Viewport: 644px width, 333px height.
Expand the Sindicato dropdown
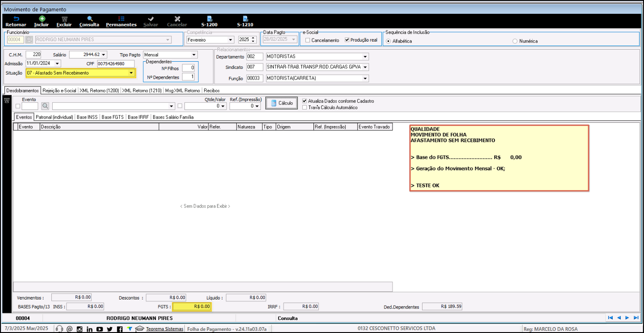365,67
